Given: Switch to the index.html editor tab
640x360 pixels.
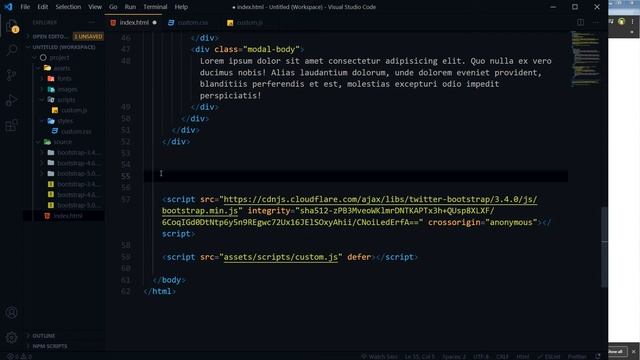Looking at the screenshot, I should (x=134, y=22).
